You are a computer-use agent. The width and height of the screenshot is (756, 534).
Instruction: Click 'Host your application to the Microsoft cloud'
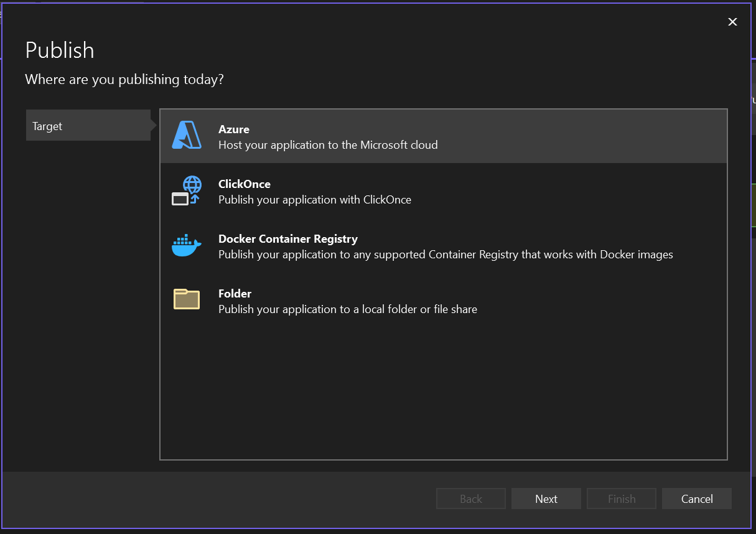click(x=328, y=145)
